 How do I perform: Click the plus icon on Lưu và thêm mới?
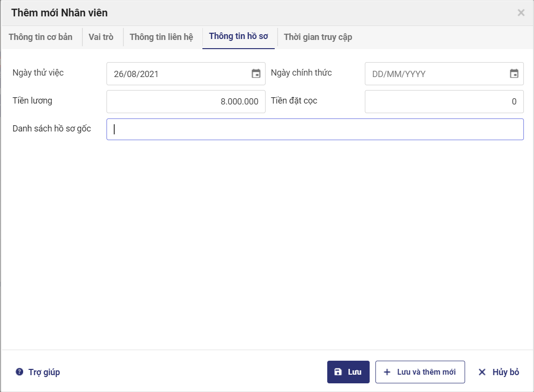pos(387,372)
